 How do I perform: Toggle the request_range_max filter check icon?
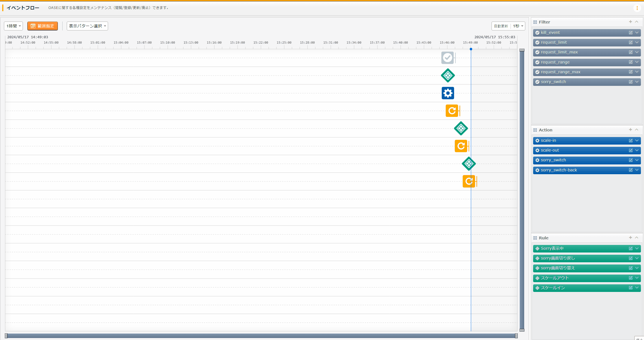(537, 72)
